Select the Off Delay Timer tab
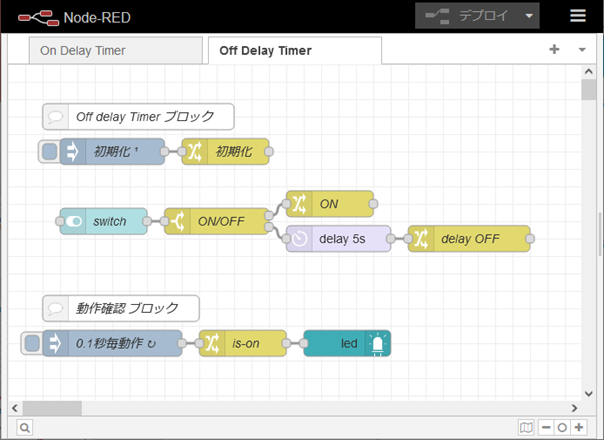 (265, 50)
